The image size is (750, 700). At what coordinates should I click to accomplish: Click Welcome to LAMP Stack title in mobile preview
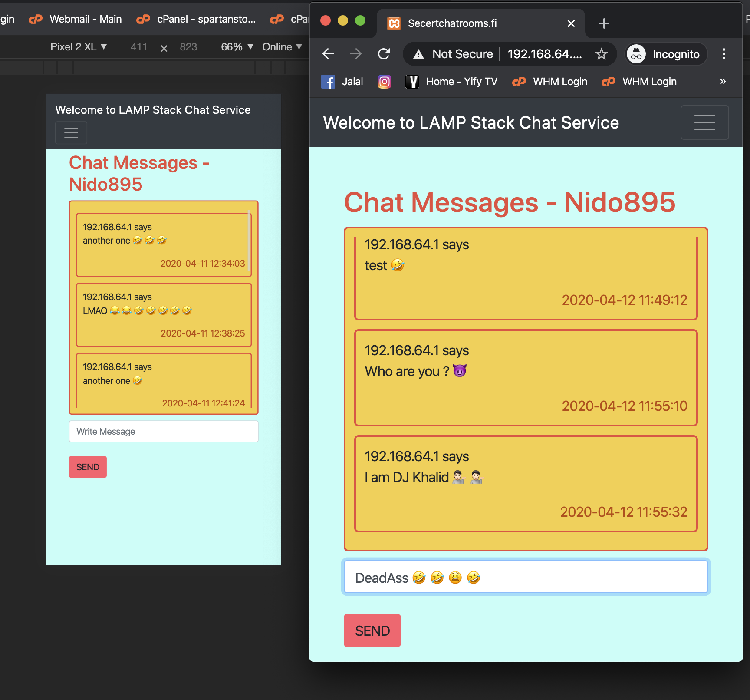click(153, 110)
